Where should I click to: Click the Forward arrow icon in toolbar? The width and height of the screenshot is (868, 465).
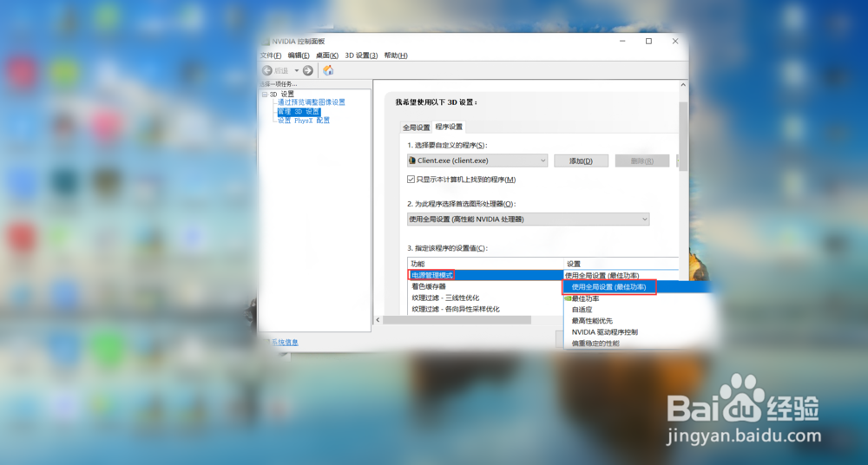pos(308,70)
